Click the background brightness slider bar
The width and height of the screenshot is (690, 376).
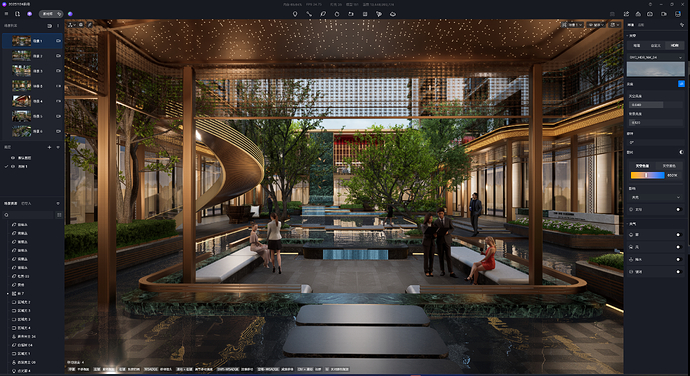pos(655,122)
